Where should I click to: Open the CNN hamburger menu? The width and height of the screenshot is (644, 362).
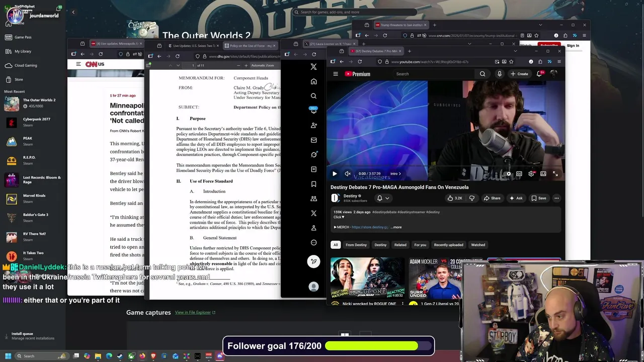tap(78, 64)
